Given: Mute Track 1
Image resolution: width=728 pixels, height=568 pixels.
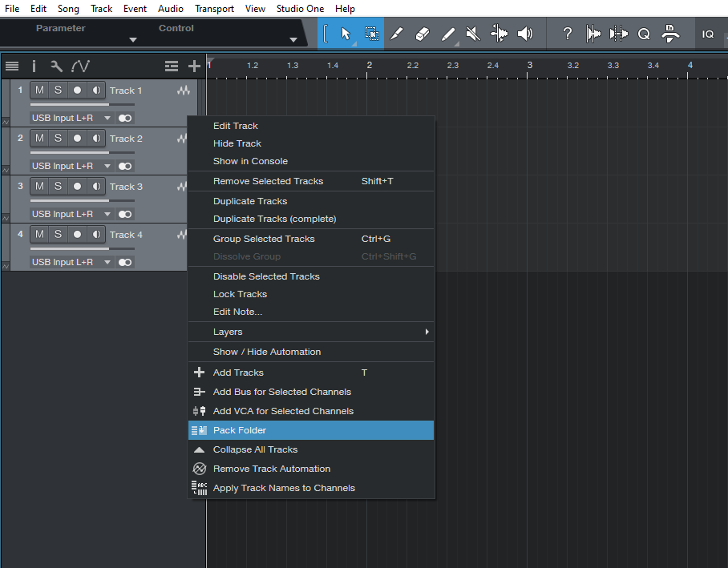Looking at the screenshot, I should [x=39, y=90].
